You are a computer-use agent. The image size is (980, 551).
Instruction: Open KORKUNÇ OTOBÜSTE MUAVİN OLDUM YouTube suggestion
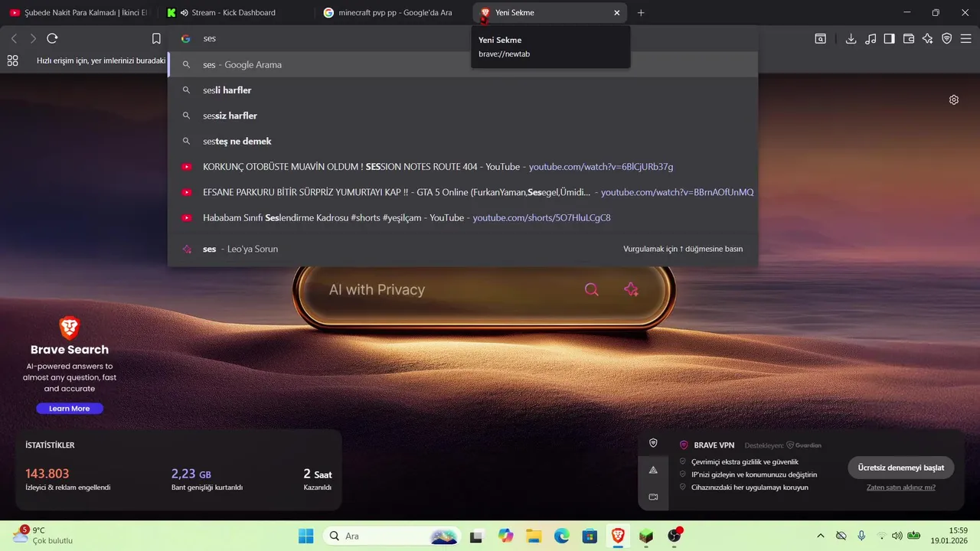tap(463, 167)
